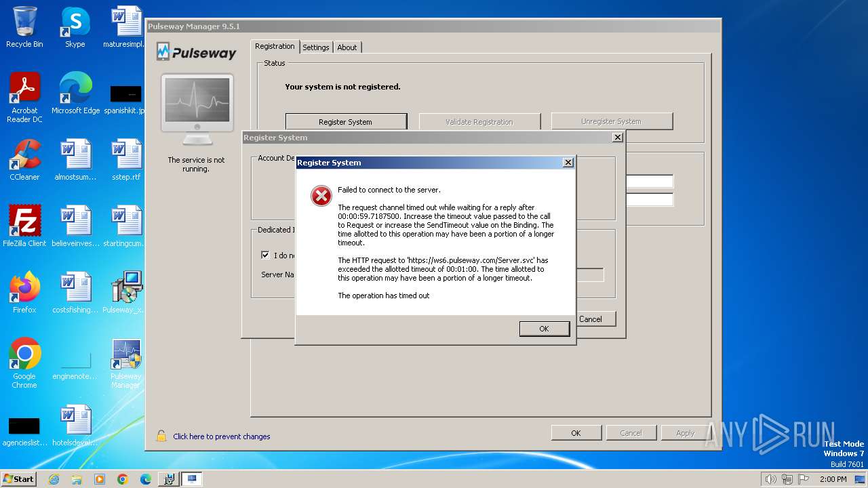Open costsfishing Word document icon
The image size is (868, 488).
tap(75, 293)
